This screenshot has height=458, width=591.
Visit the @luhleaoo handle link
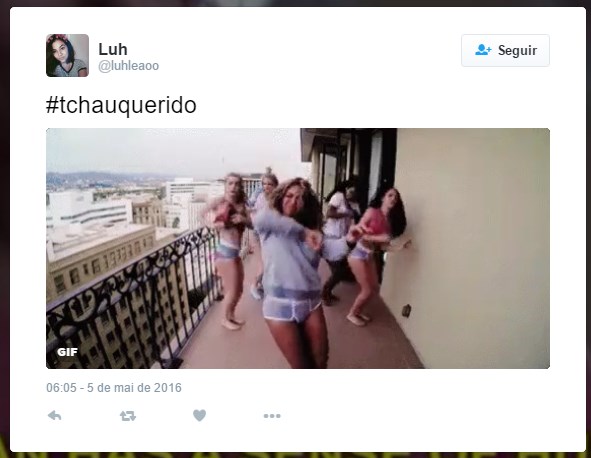(129, 66)
